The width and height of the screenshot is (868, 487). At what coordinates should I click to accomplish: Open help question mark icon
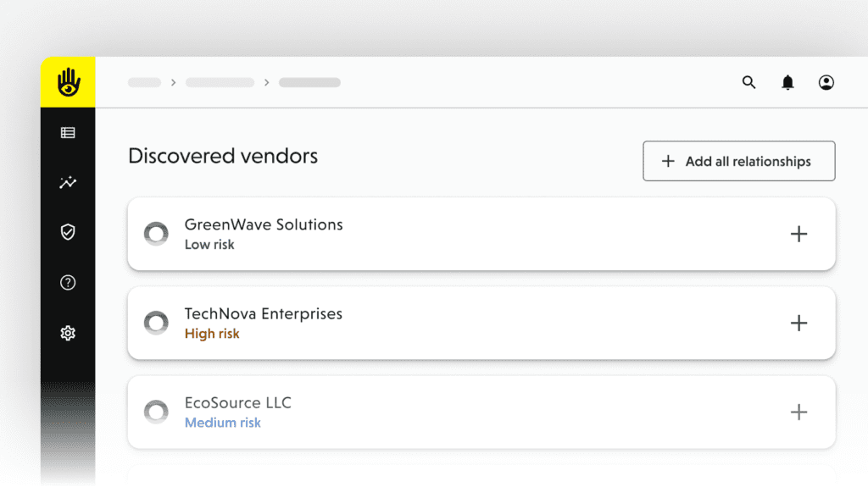tap(68, 283)
